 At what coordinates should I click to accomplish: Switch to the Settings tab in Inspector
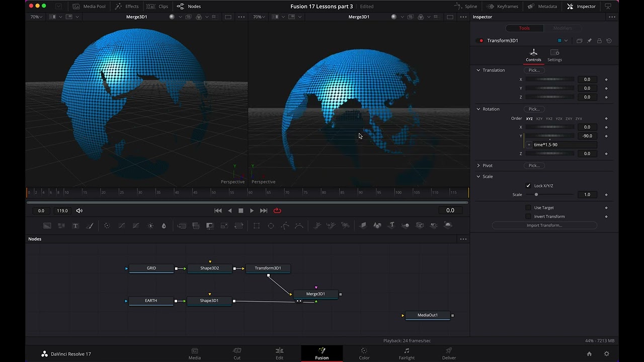click(x=554, y=55)
